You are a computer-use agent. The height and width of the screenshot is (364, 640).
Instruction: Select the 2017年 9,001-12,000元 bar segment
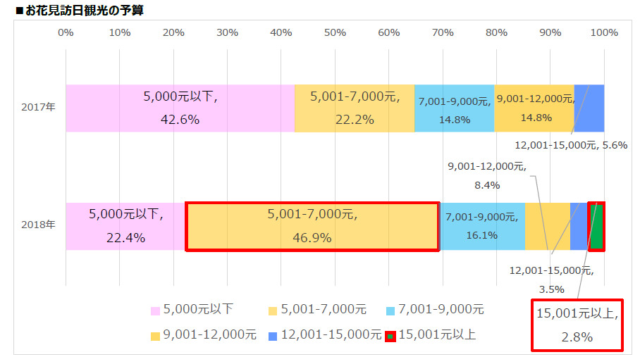coord(534,108)
